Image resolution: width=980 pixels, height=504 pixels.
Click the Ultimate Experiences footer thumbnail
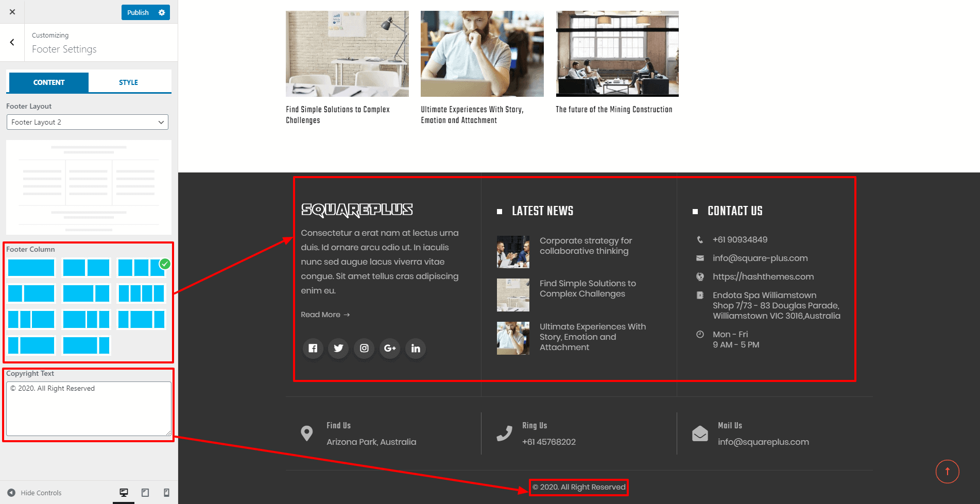pos(513,338)
